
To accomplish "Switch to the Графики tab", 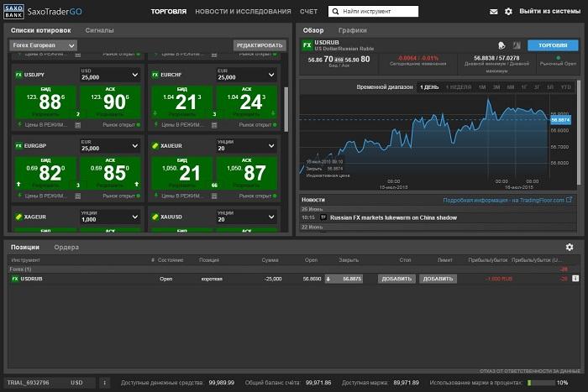I will coord(353,30).
